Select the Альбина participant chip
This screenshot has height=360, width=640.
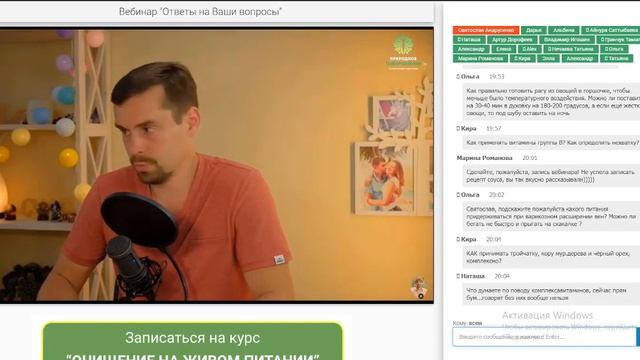[564, 30]
